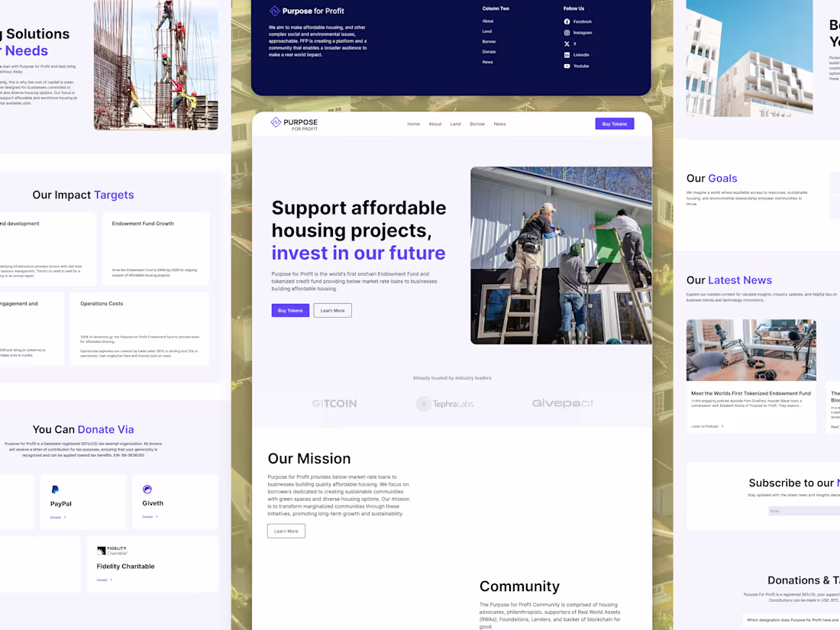Click Listen to Podcast on the news card
Screen dimensions: 840x630
tap(704, 425)
